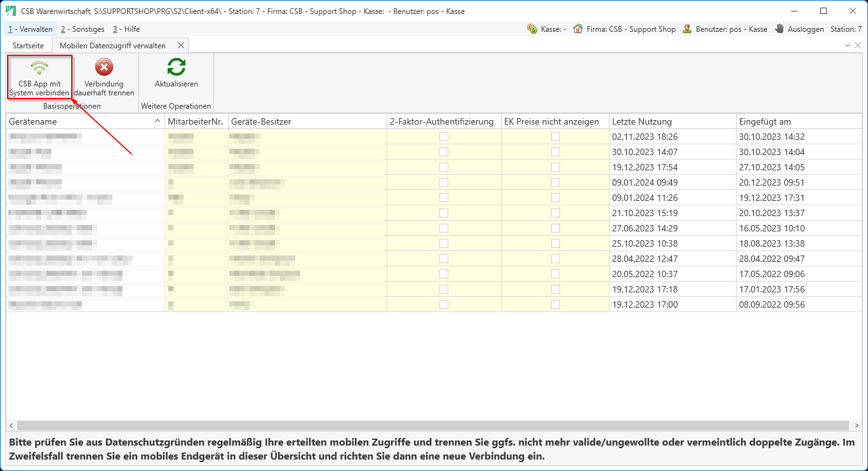
Task: Select the cell 16.05.2023 10:10
Action: (x=799, y=228)
